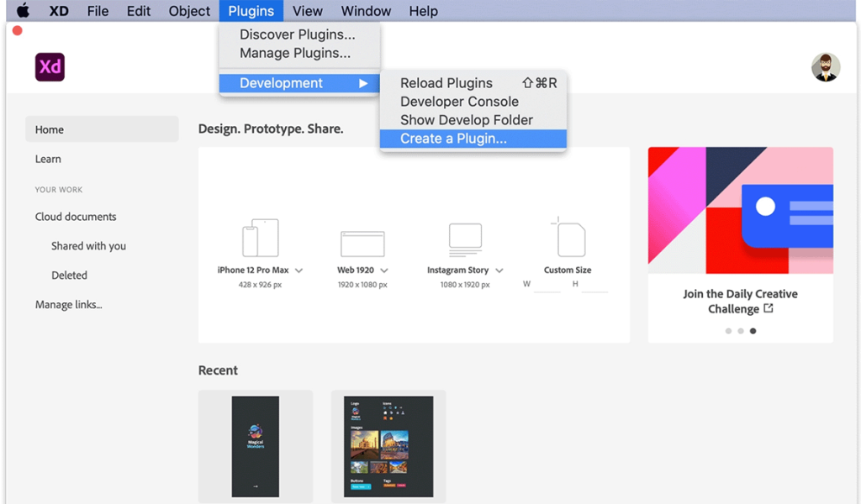
Task: Select the third carousel slide dot
Action: 753,331
